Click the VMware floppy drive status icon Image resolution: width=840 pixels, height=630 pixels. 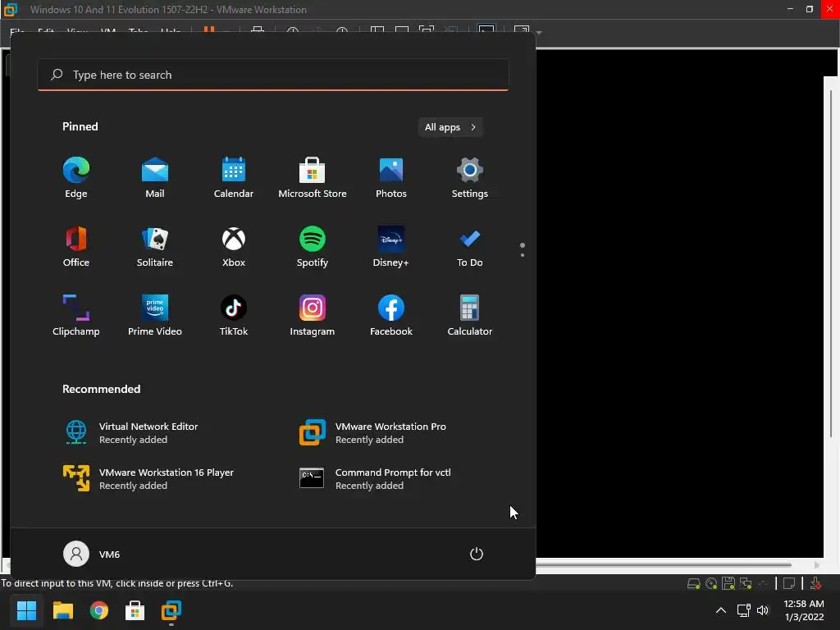tap(728, 583)
